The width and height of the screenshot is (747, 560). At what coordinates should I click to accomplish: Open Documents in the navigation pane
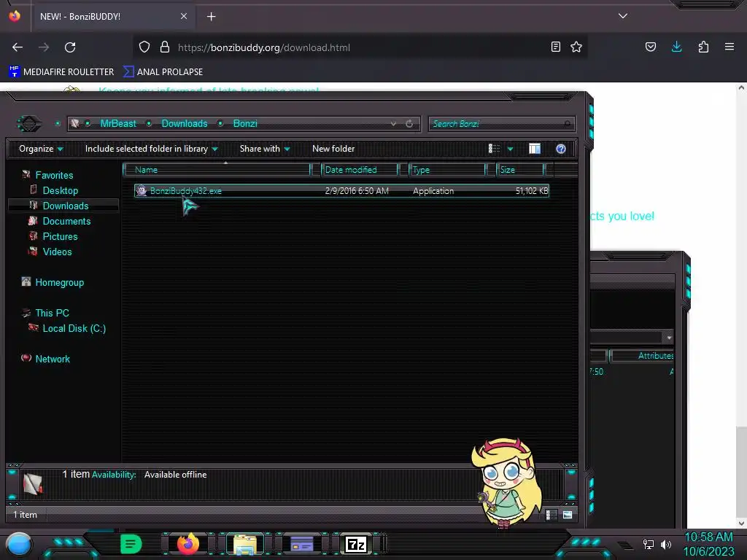(x=66, y=221)
